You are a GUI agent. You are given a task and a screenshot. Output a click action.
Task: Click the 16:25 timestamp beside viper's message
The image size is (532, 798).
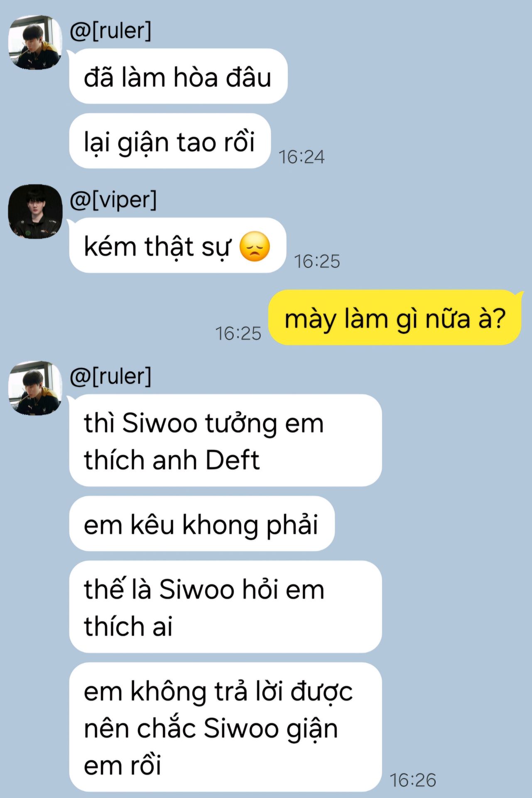pyautogui.click(x=317, y=261)
